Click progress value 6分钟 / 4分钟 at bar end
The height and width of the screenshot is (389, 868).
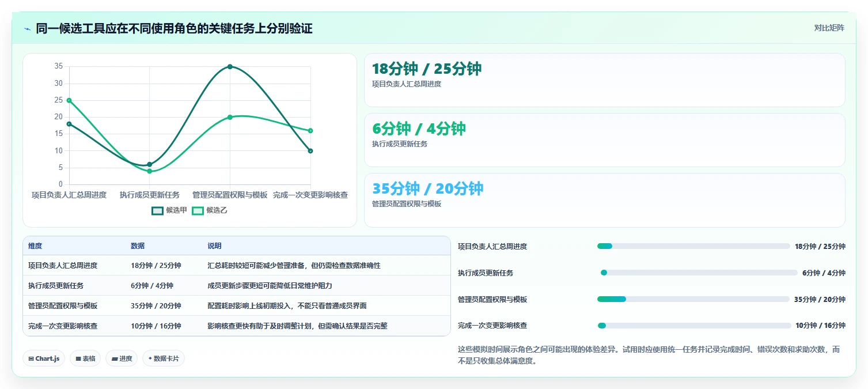[x=824, y=273]
